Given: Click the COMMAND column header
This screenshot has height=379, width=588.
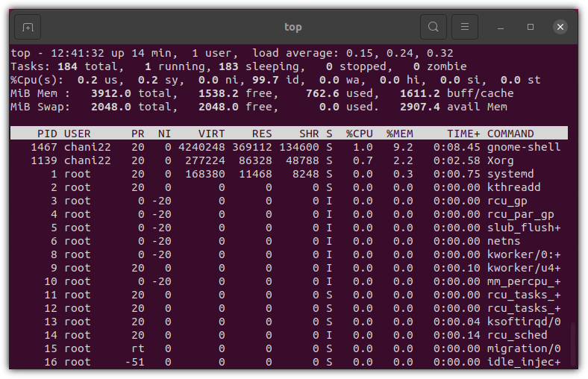Looking at the screenshot, I should (x=510, y=134).
